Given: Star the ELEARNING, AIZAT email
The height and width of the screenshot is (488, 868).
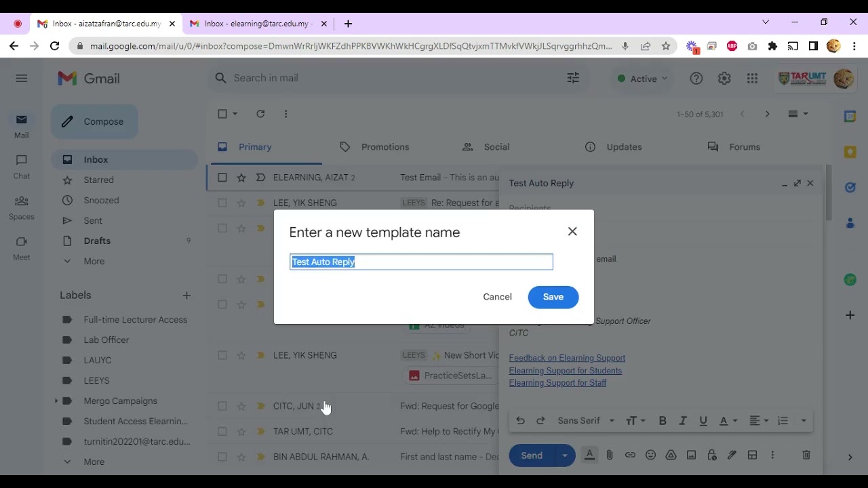Looking at the screenshot, I should point(241,178).
